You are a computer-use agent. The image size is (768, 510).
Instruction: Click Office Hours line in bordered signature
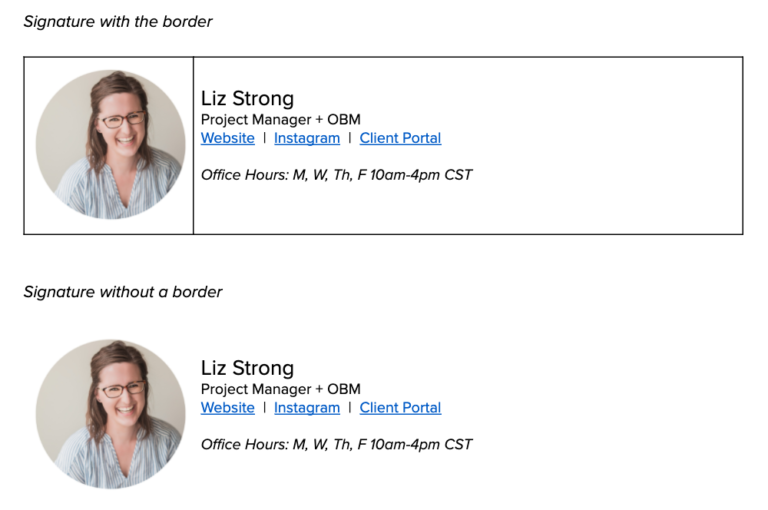(336, 175)
